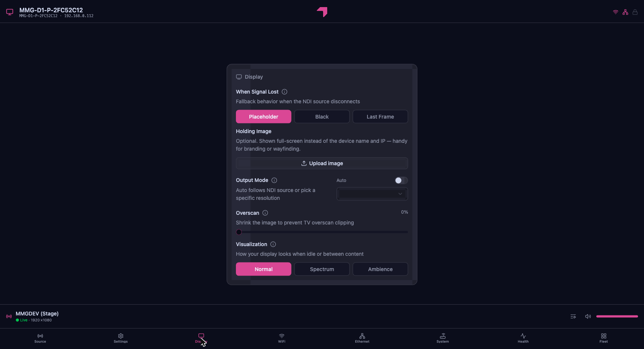This screenshot has height=349, width=644.
Task: Open the Ethernet tab
Action: tap(362, 339)
